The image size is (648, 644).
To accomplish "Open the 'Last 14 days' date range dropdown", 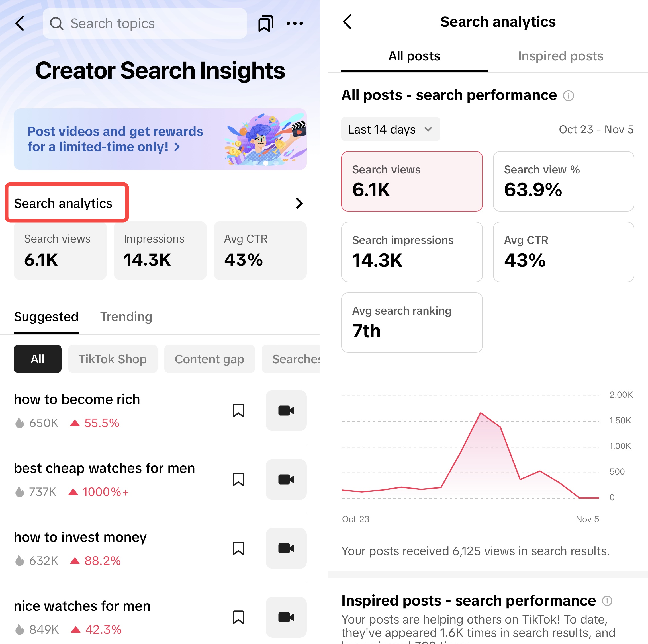I will point(391,130).
